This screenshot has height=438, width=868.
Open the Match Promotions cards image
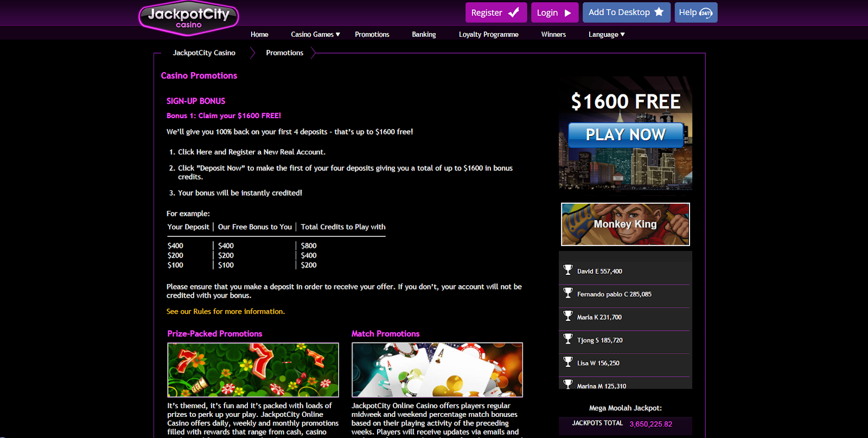coord(437,370)
